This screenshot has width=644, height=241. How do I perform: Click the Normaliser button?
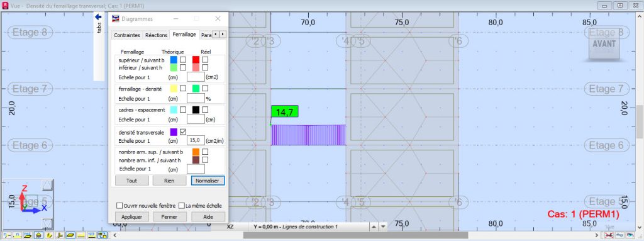(x=208, y=181)
